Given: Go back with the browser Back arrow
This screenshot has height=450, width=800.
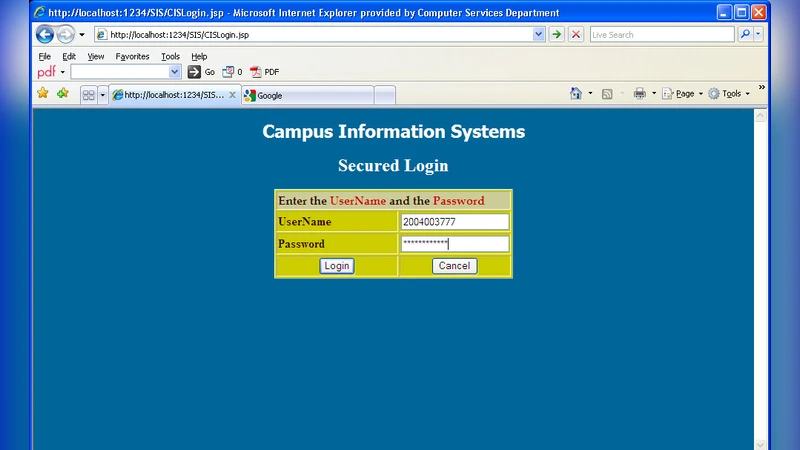Looking at the screenshot, I should [45, 34].
